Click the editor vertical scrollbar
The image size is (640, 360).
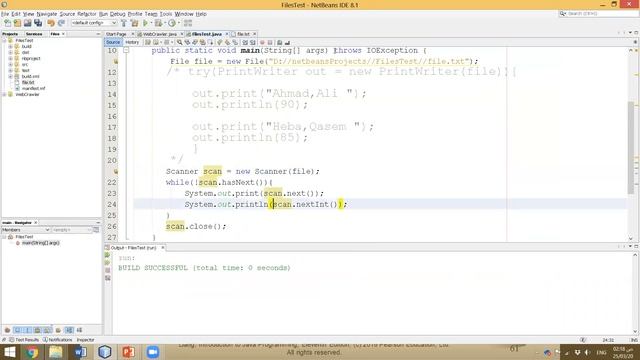(x=631, y=147)
